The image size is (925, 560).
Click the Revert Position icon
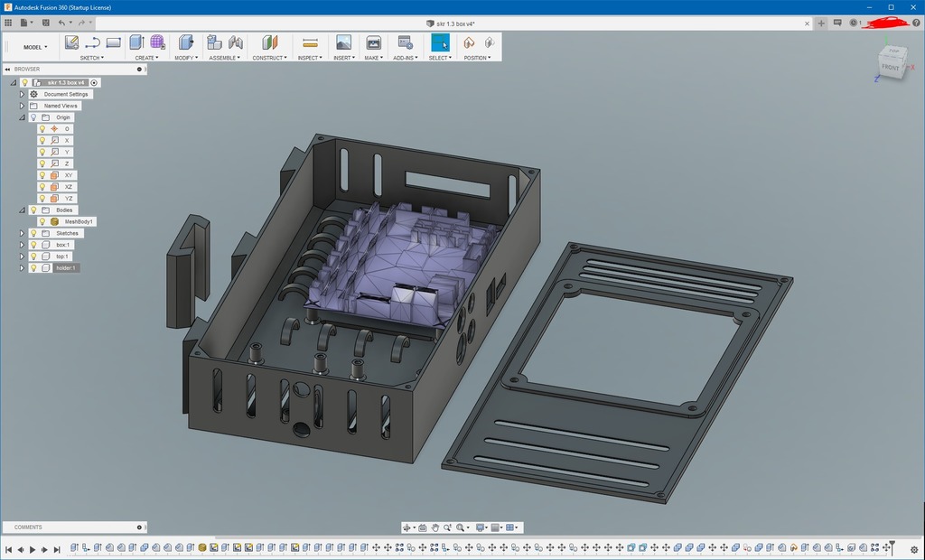[490, 42]
